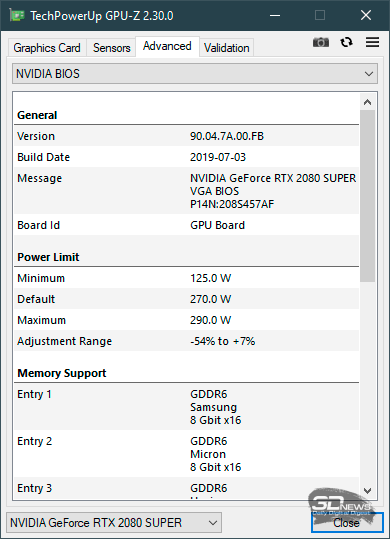This screenshot has width=390, height=539.
Task: Open the hamburger menu icon
Action: [x=372, y=42]
